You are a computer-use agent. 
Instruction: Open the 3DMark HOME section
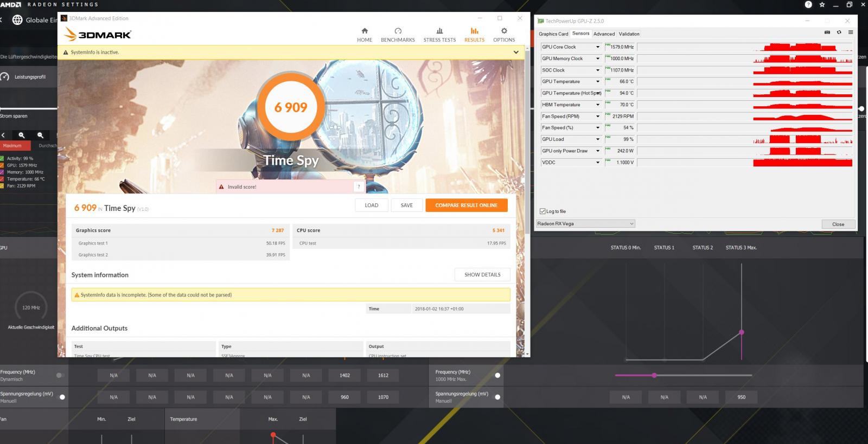pyautogui.click(x=364, y=35)
